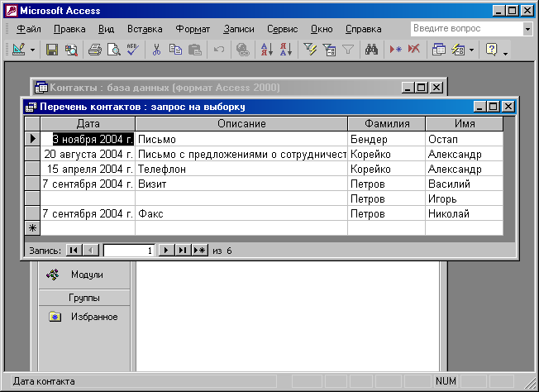539x392 pixels.
Task: Open the Записи menu
Action: (239, 29)
